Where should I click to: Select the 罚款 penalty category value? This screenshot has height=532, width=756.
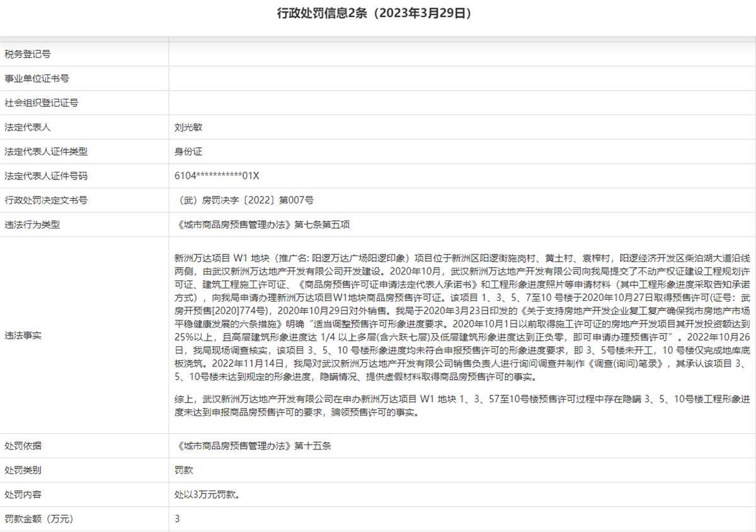184,470
